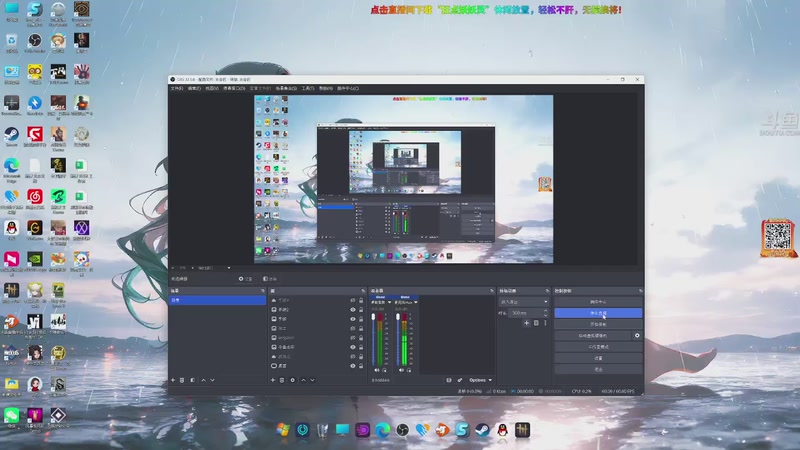Image resolution: width=800 pixels, height=450 pixels.
Task: Open Steam from the bottom dock
Action: coord(483,430)
